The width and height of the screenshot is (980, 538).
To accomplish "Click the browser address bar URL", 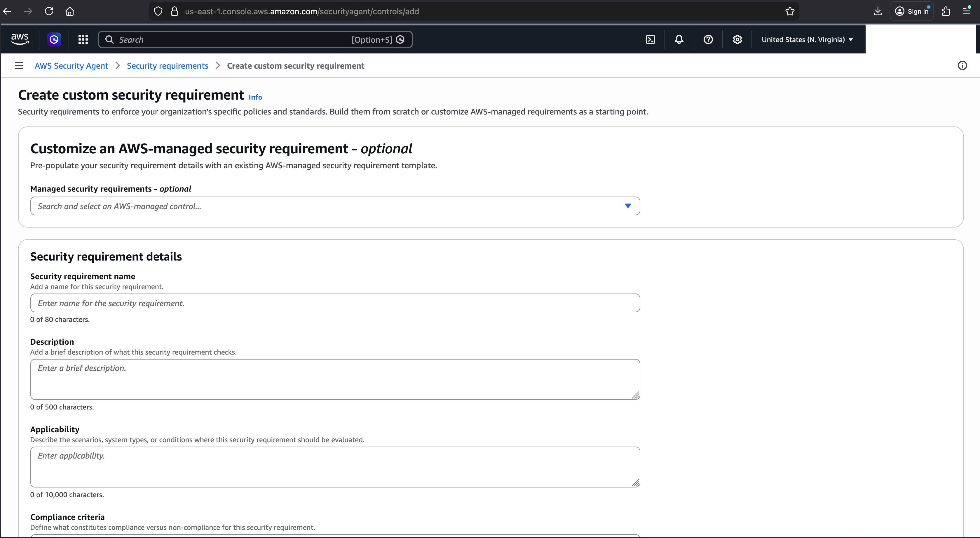I will coord(302,11).
